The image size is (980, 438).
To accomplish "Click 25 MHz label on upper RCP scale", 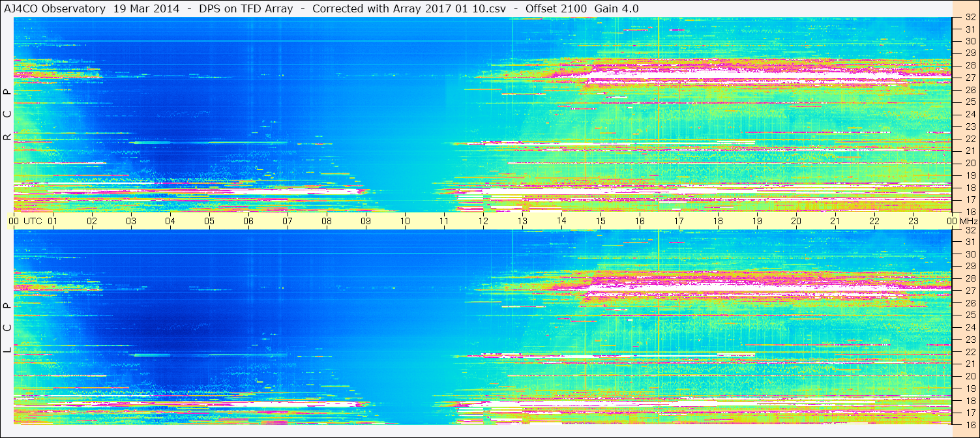I will click(970, 102).
